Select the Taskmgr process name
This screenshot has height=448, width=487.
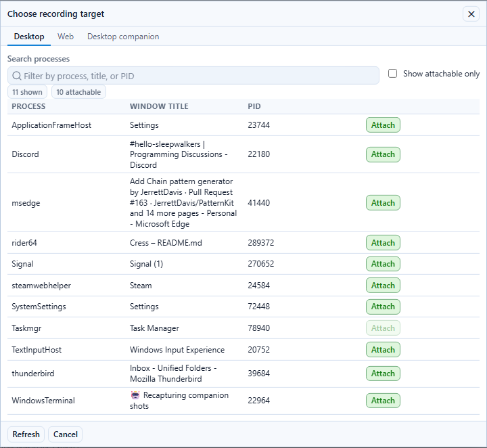click(x=26, y=328)
